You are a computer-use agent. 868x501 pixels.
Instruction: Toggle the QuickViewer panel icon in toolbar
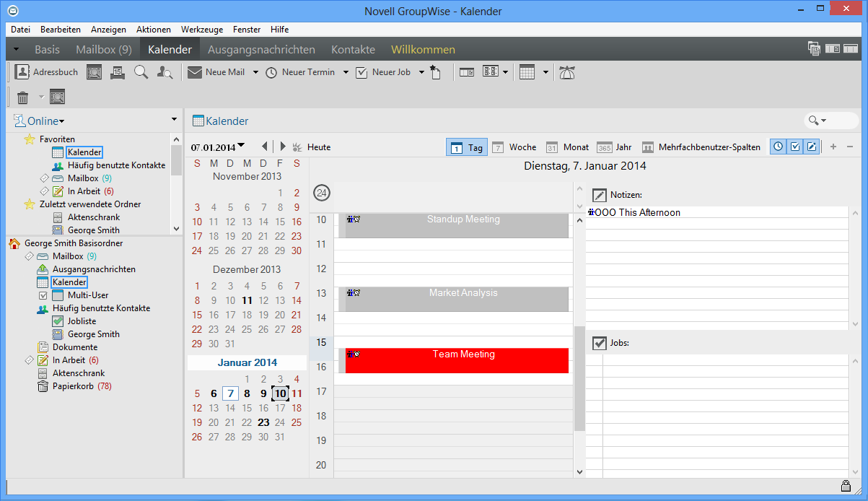click(467, 72)
